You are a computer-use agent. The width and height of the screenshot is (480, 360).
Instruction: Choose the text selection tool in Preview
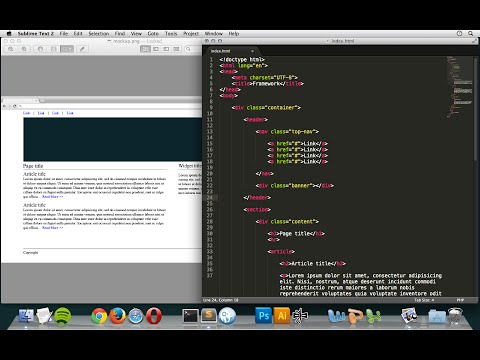pos(53,49)
